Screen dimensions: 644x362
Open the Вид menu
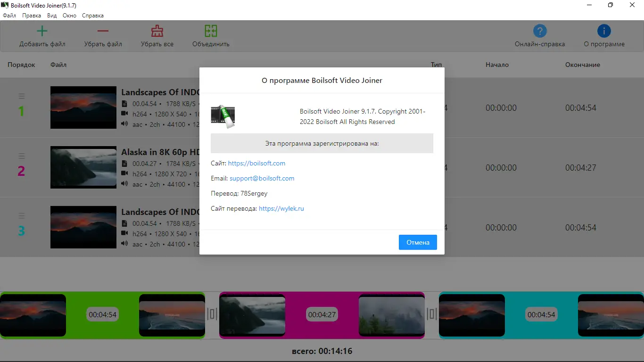pyautogui.click(x=52, y=16)
